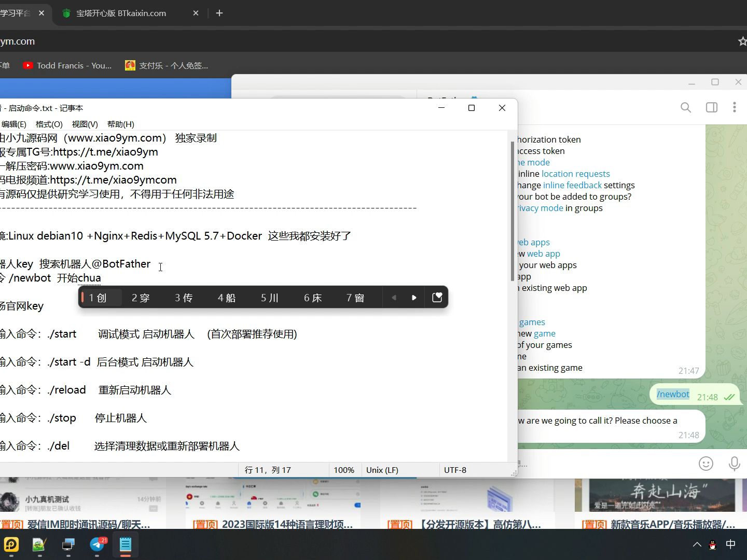This screenshot has height=560, width=747.
Task: Open Todd Francis YouTube bookmark
Action: (x=67, y=65)
